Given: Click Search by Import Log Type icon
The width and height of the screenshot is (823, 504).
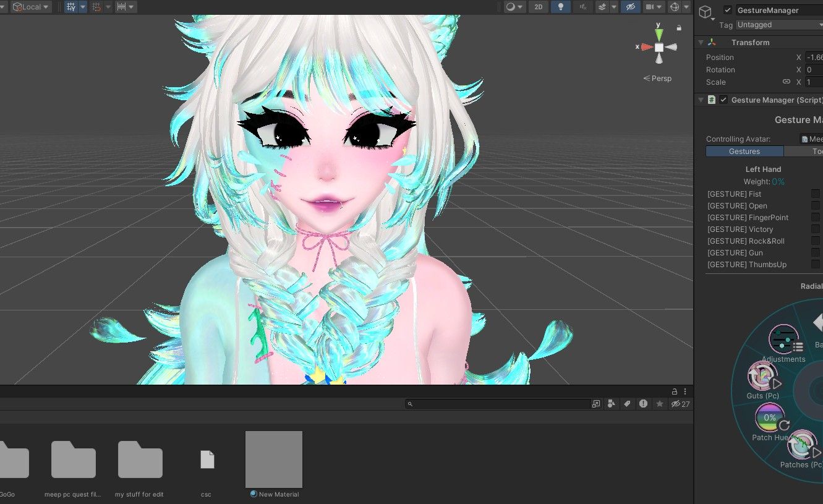Looking at the screenshot, I should pos(644,404).
